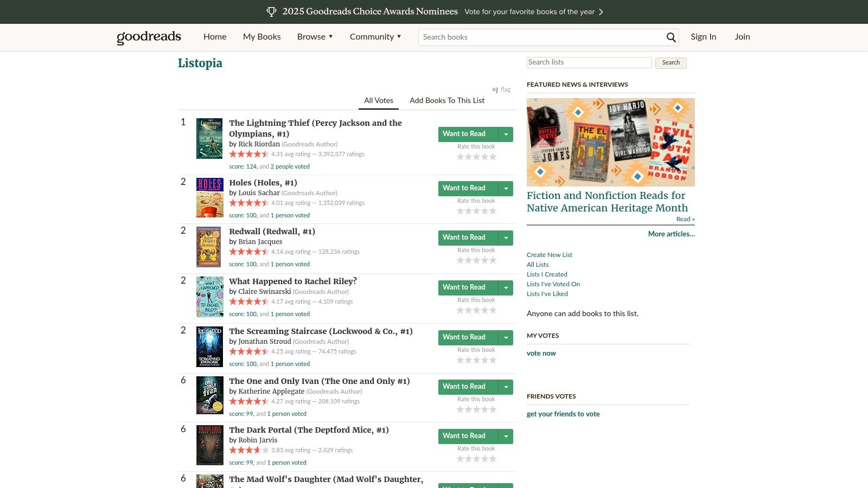Open The Dark Portal cover thumbnail

click(210, 445)
